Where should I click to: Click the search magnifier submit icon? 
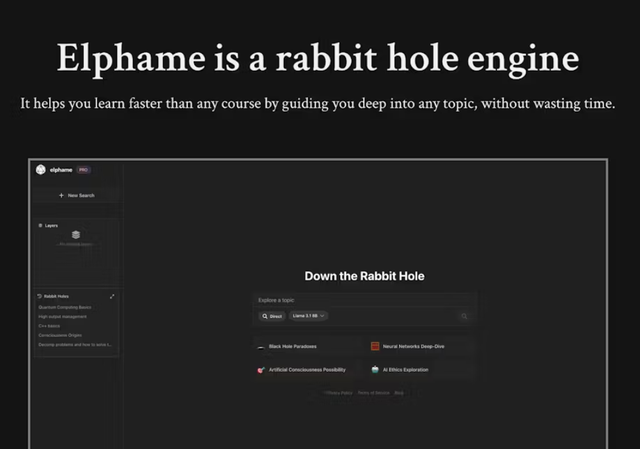[x=464, y=316]
